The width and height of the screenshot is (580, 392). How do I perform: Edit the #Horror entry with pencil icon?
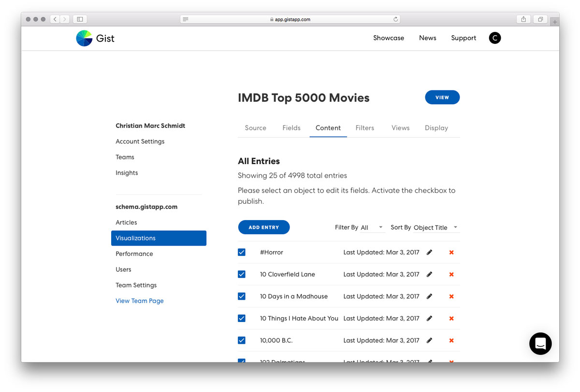430,252
